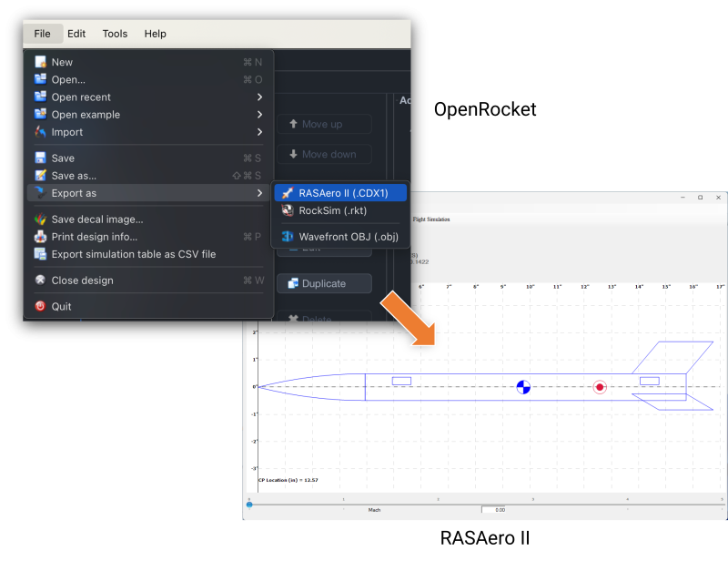Choose Save as... menu entry
The height and width of the screenshot is (561, 728).
coord(148,176)
